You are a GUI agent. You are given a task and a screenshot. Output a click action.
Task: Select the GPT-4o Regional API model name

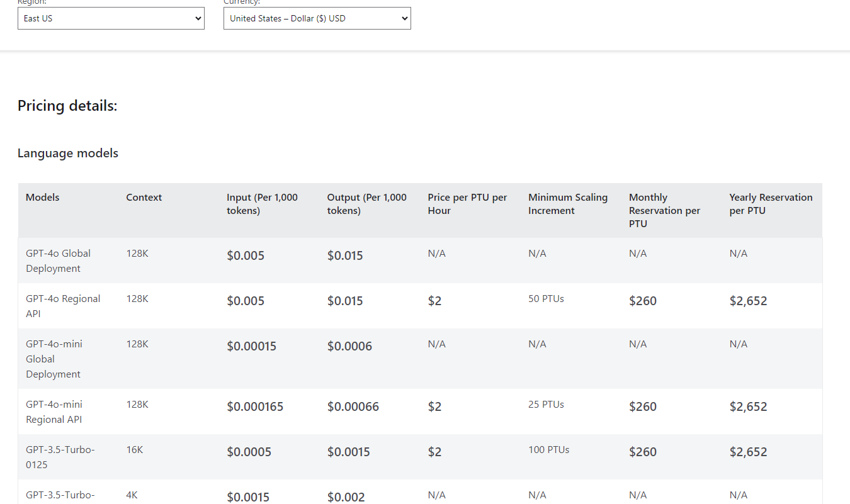(63, 306)
